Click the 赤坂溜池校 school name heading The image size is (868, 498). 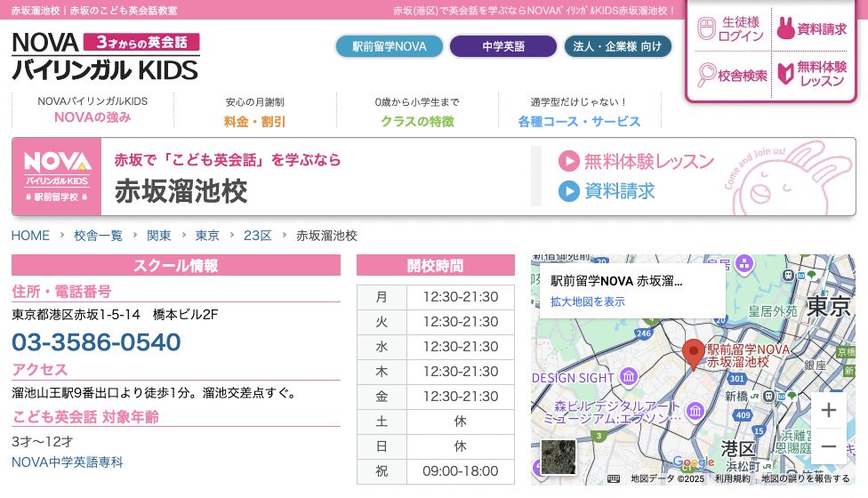click(x=181, y=191)
